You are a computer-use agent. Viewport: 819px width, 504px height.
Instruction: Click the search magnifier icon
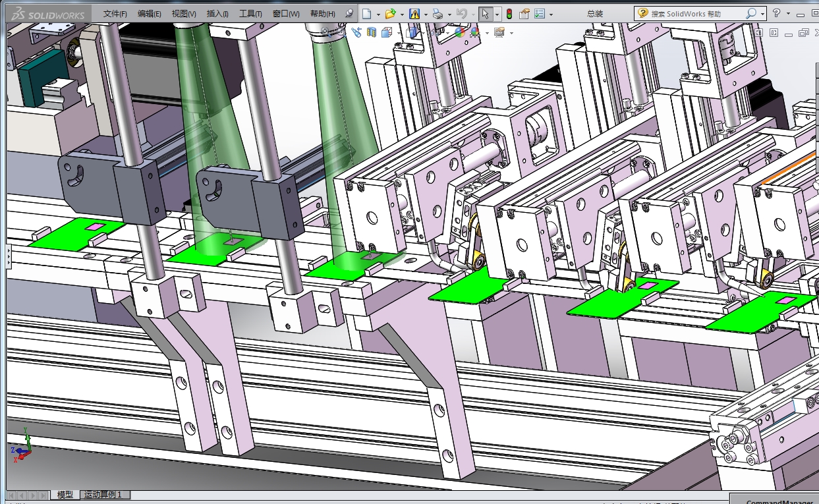751,14
